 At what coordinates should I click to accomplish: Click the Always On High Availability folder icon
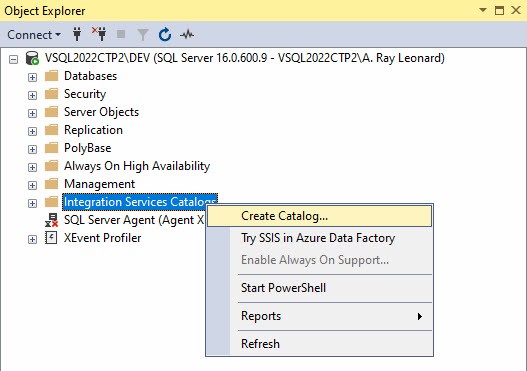[x=51, y=166]
